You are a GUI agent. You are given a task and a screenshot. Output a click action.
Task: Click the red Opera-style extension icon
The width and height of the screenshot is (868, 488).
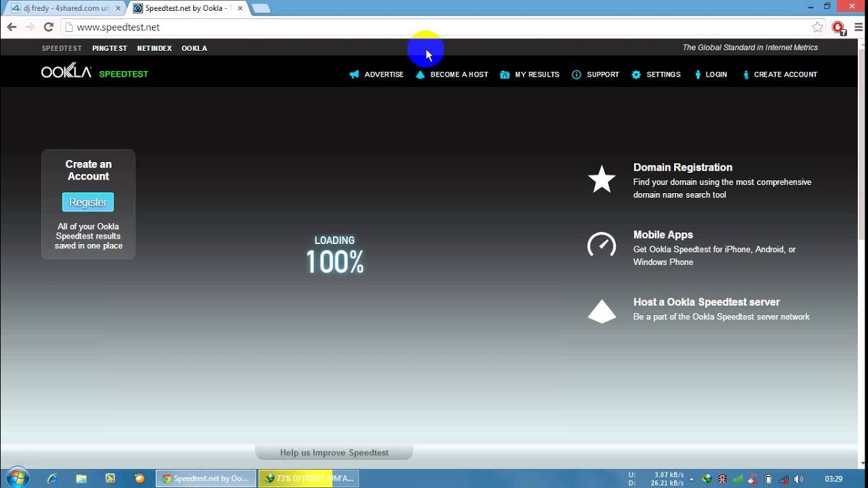point(839,28)
